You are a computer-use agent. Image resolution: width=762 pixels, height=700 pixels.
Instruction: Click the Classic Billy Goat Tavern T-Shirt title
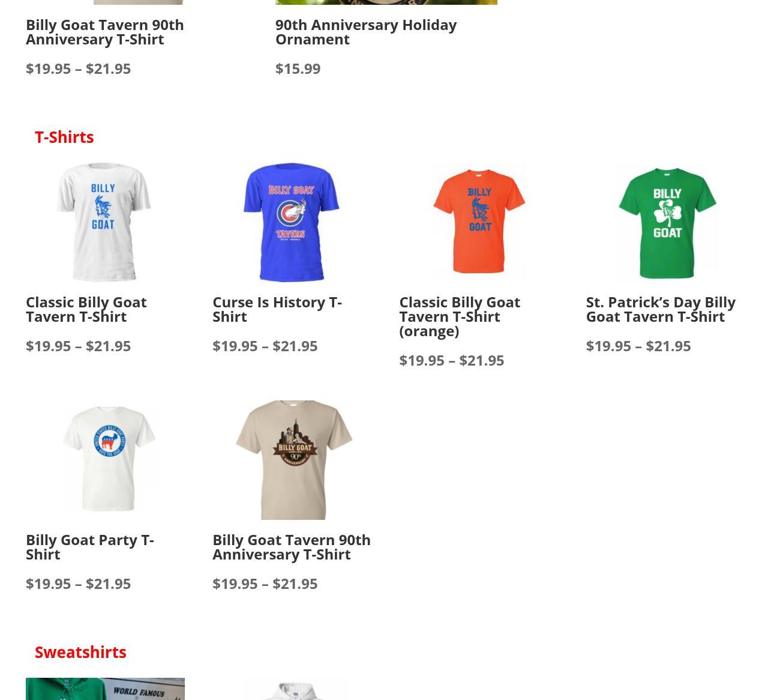coord(86,309)
